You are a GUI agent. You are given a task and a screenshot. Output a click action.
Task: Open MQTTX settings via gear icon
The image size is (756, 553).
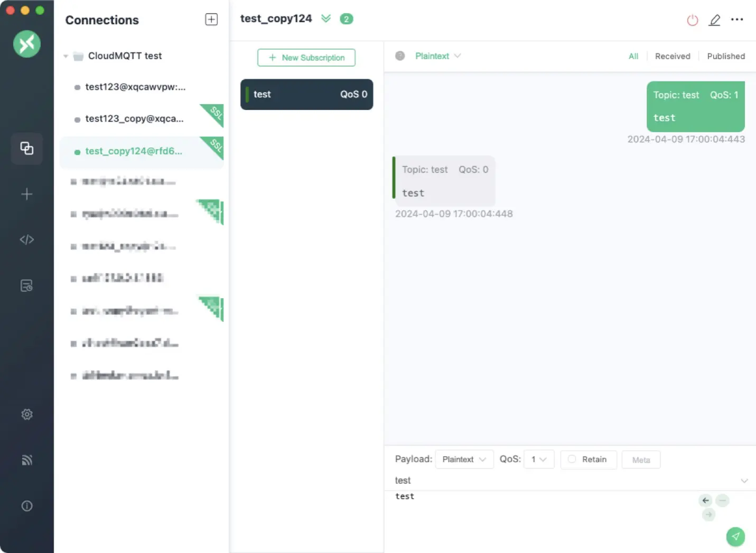tap(26, 414)
